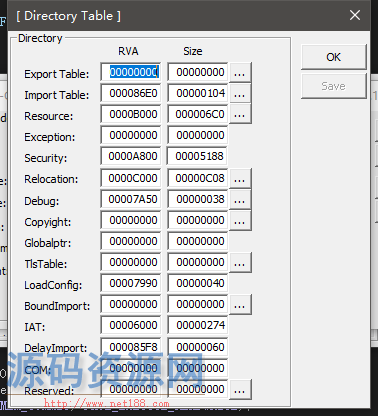378x416 pixels.
Task: Focus the Copyright RVA field
Action: pyautogui.click(x=131, y=220)
